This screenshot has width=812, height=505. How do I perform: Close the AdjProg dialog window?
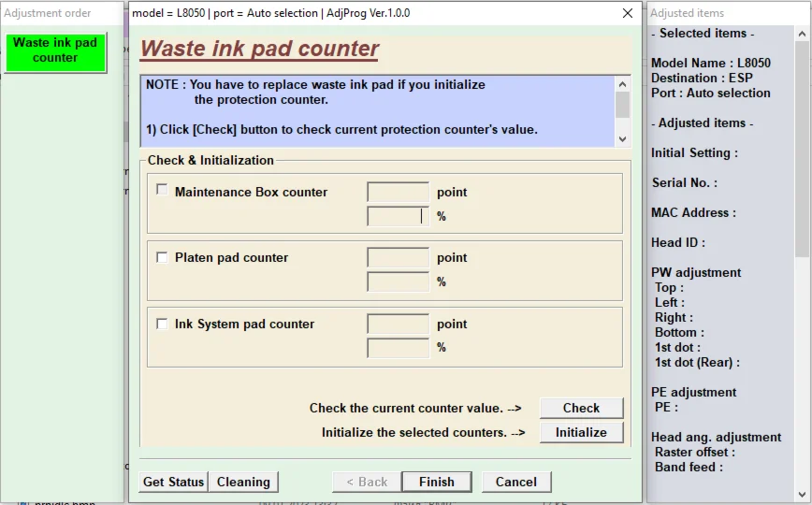click(x=627, y=13)
